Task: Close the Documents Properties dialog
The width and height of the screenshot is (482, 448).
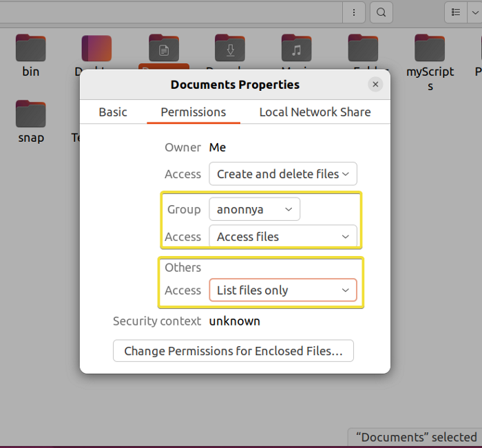Action: point(375,84)
